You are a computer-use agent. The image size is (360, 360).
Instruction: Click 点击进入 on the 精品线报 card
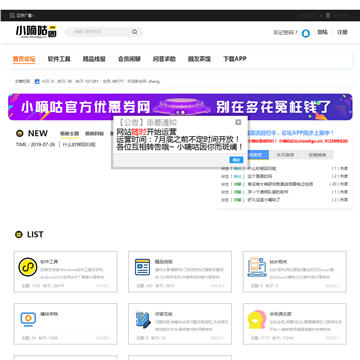pos(218,286)
